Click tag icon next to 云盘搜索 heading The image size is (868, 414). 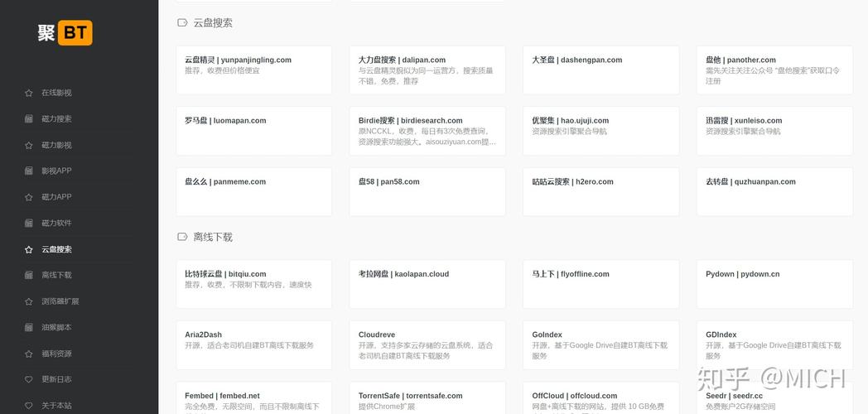coord(182,22)
